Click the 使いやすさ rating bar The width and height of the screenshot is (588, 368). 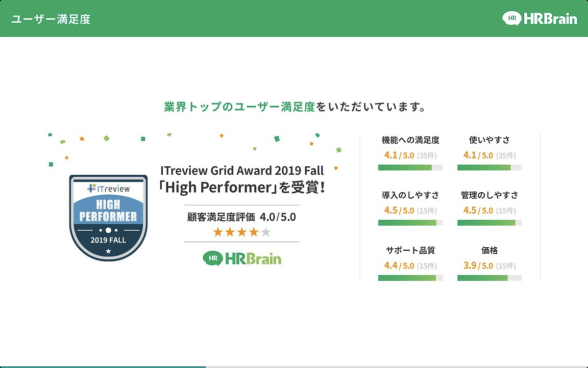point(490,167)
